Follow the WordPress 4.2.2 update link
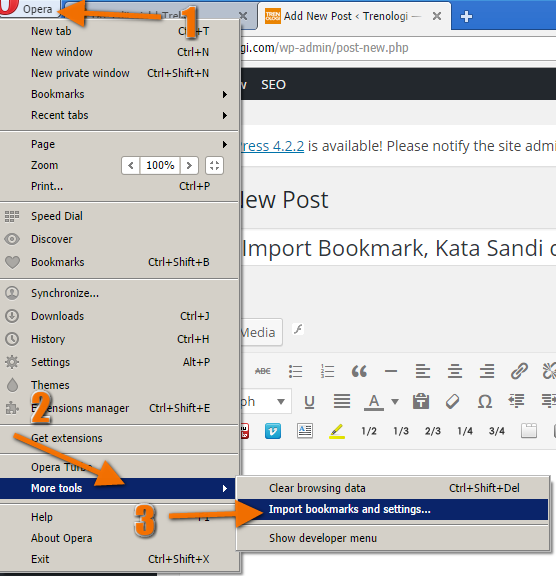This screenshot has height=576, width=556. pos(272,146)
